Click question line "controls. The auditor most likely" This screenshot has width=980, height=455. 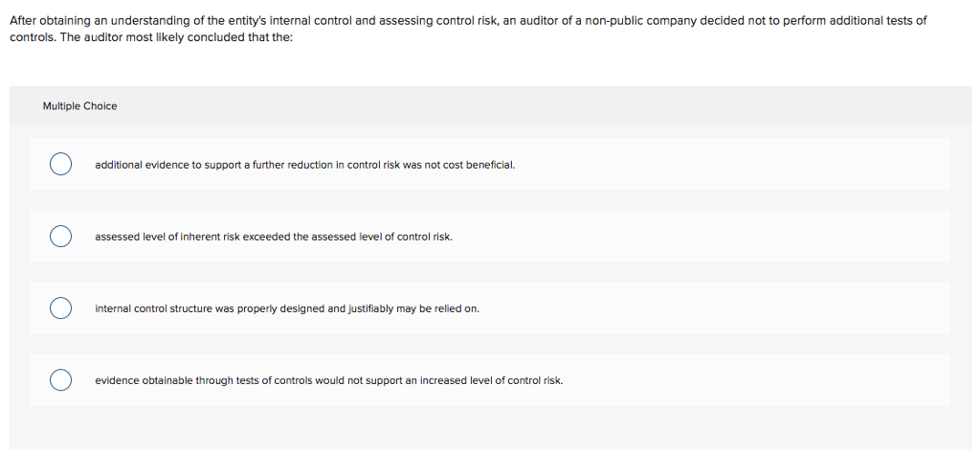click(151, 36)
